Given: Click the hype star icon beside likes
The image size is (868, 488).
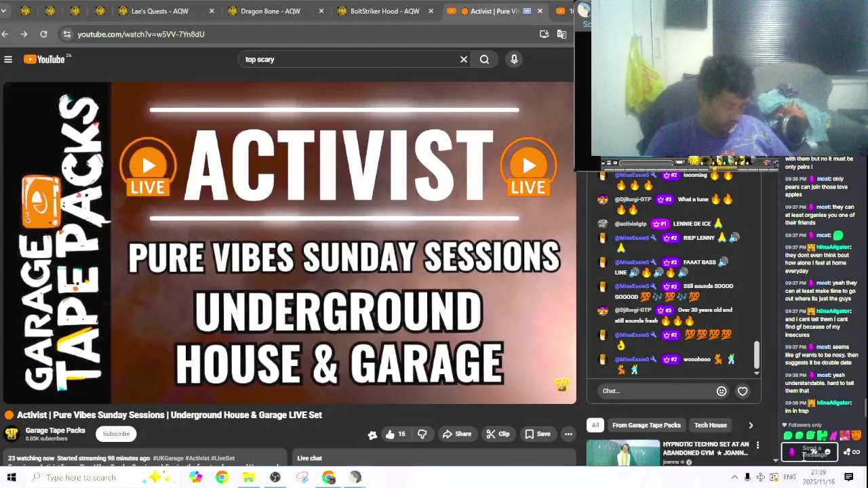Looking at the screenshot, I should pos(372,434).
